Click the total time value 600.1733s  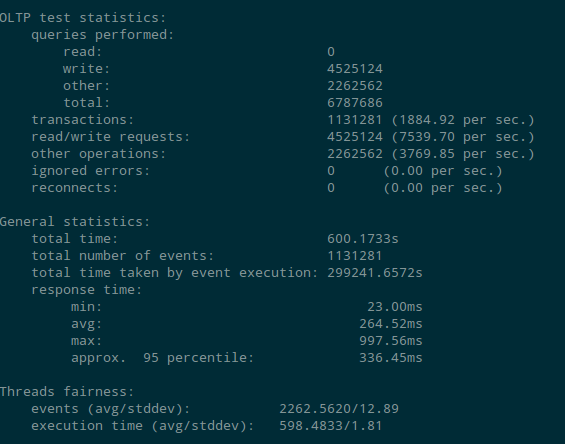point(363,239)
